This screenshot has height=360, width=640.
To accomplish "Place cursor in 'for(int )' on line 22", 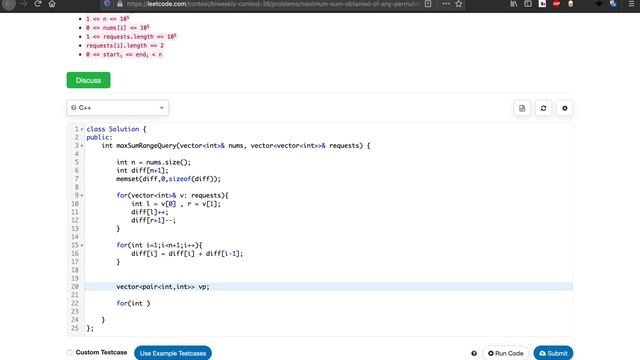I will 133,303.
